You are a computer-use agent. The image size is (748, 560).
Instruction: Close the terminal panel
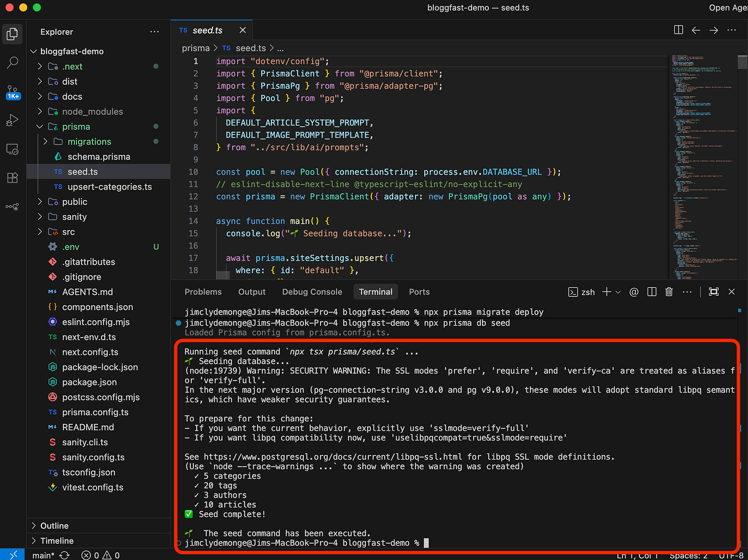(731, 291)
